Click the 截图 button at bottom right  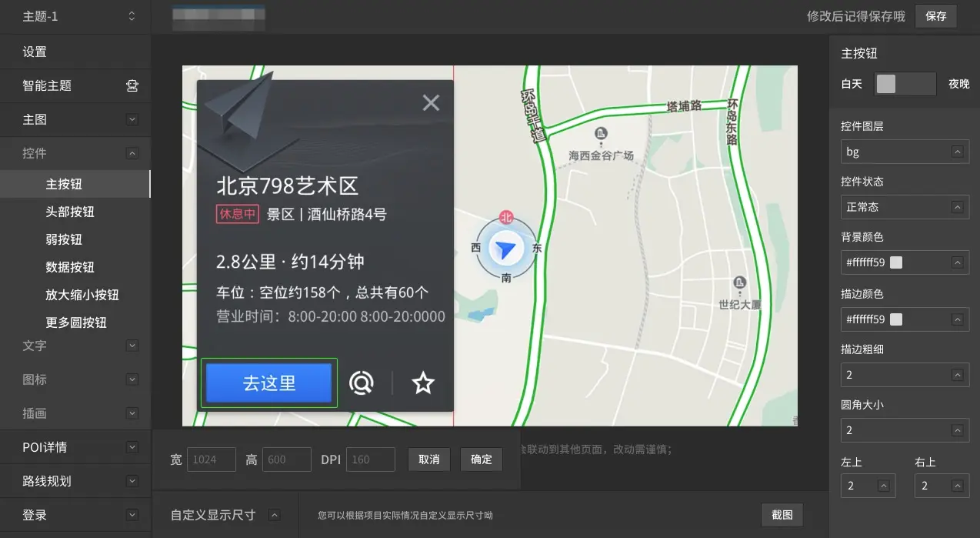tap(782, 514)
